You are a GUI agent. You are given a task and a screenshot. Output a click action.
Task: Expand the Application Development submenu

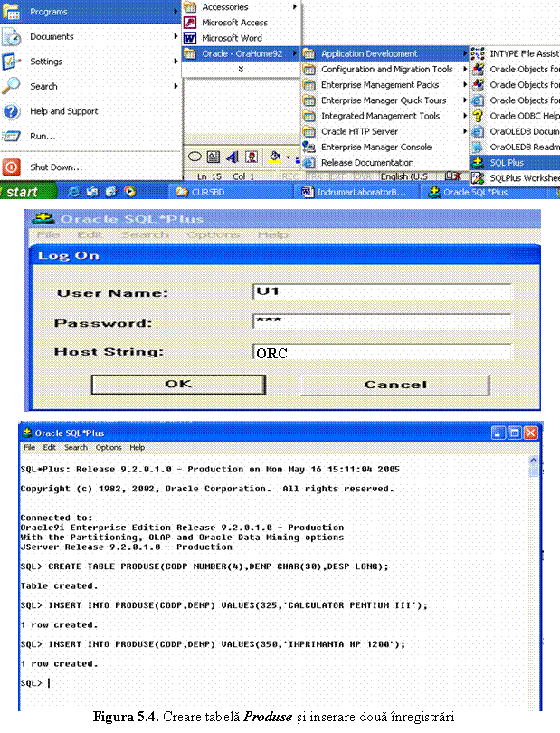click(385, 53)
